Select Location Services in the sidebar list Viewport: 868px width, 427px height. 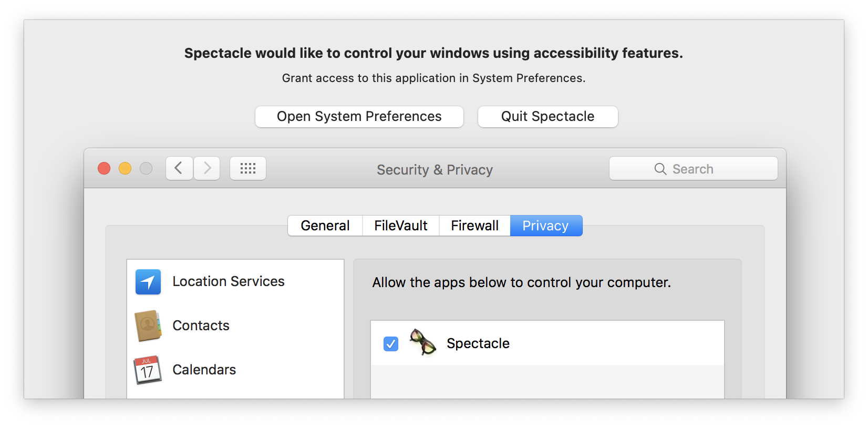point(235,282)
